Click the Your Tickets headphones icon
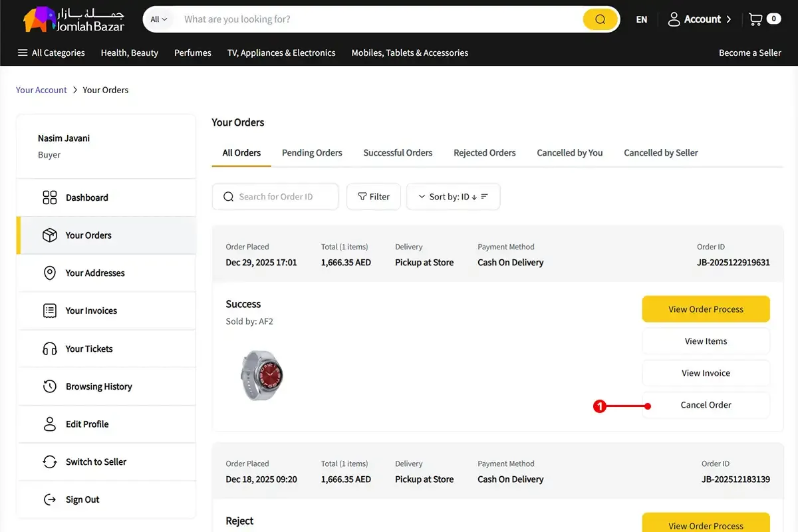Image resolution: width=798 pixels, height=532 pixels. 50,348
